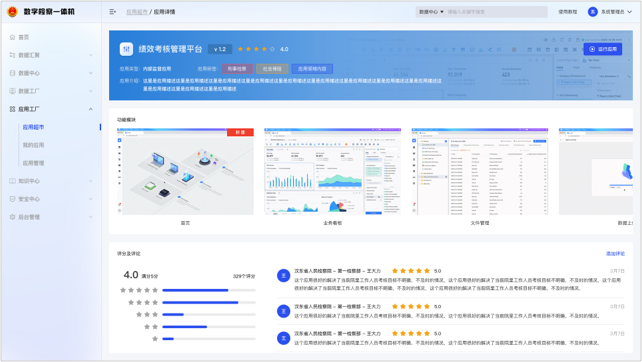Open the 首页 module thumbnail
The height and width of the screenshot is (362, 642).
[185, 172]
